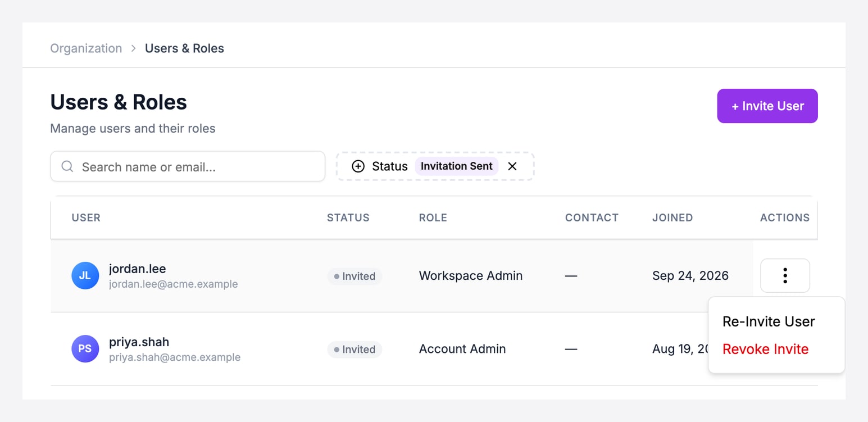Click the Sep 24, 2026 joined date
Image resolution: width=868 pixels, height=422 pixels.
click(690, 276)
